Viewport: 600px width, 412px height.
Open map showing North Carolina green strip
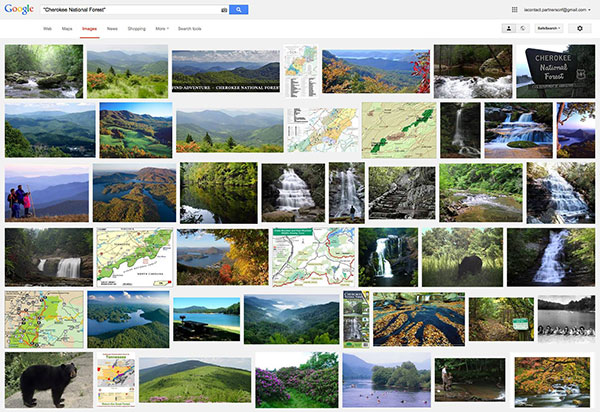point(134,257)
